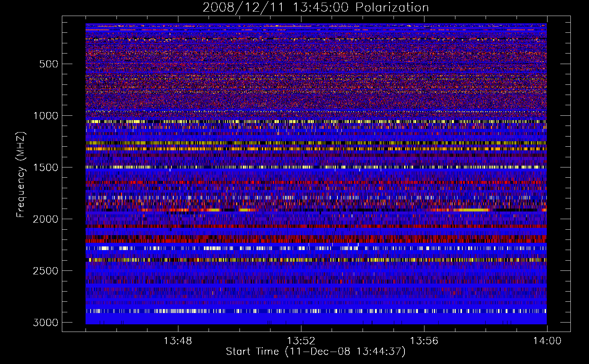The image size is (589, 364).
Task: Select the 1000 frequency axis label
Action: tap(46, 116)
